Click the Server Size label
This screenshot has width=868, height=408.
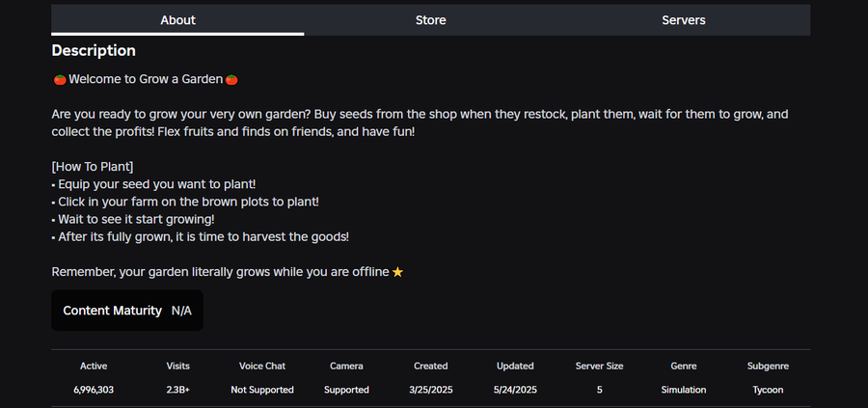pos(600,366)
